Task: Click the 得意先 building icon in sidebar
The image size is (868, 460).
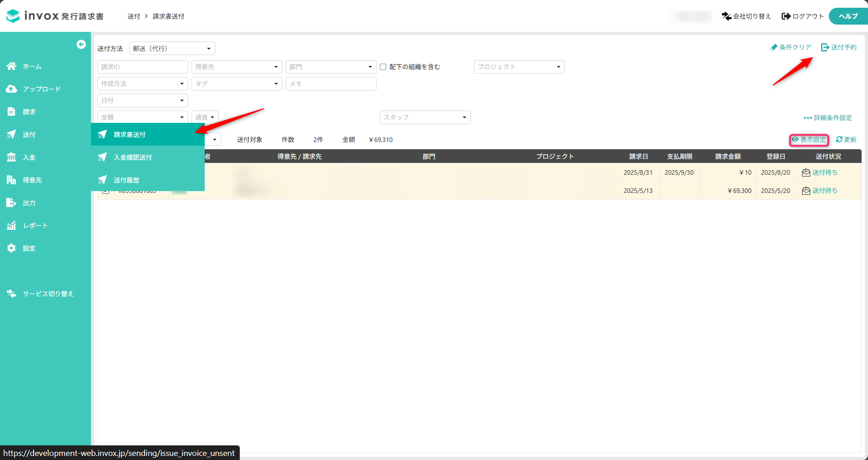Action: 11,180
